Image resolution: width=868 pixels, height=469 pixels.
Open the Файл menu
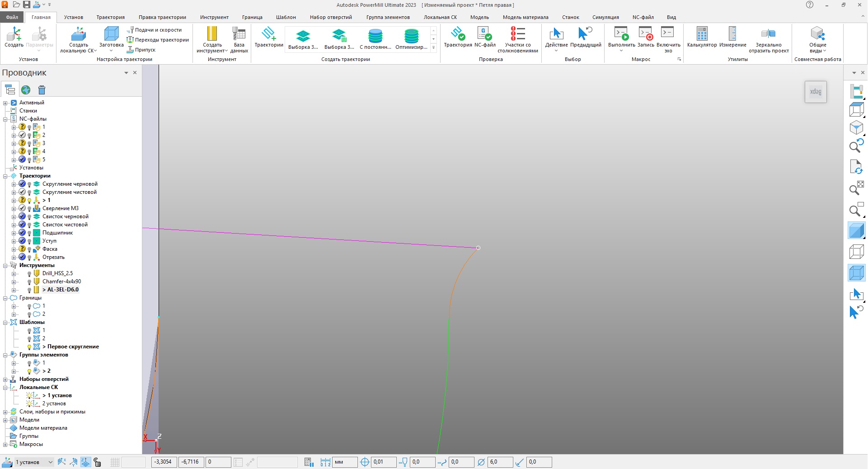[12, 17]
